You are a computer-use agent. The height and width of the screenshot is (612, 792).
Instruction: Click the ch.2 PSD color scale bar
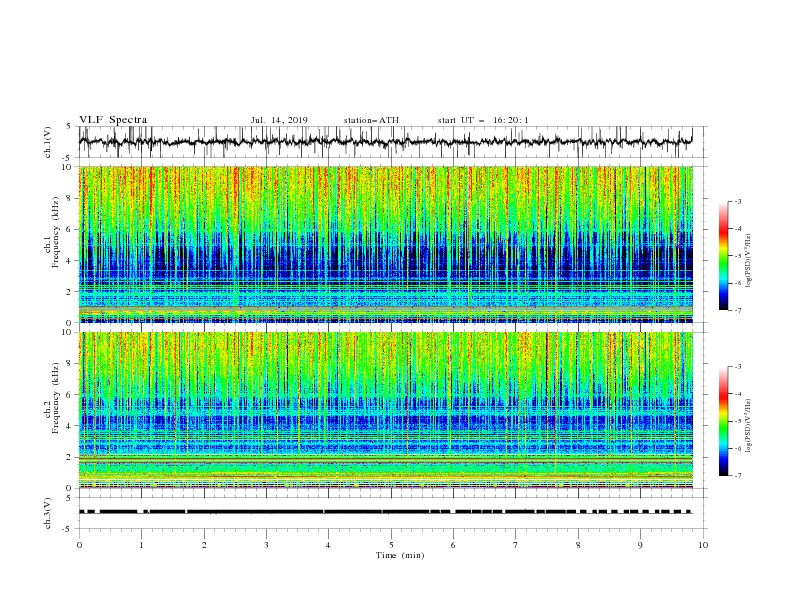tap(723, 421)
